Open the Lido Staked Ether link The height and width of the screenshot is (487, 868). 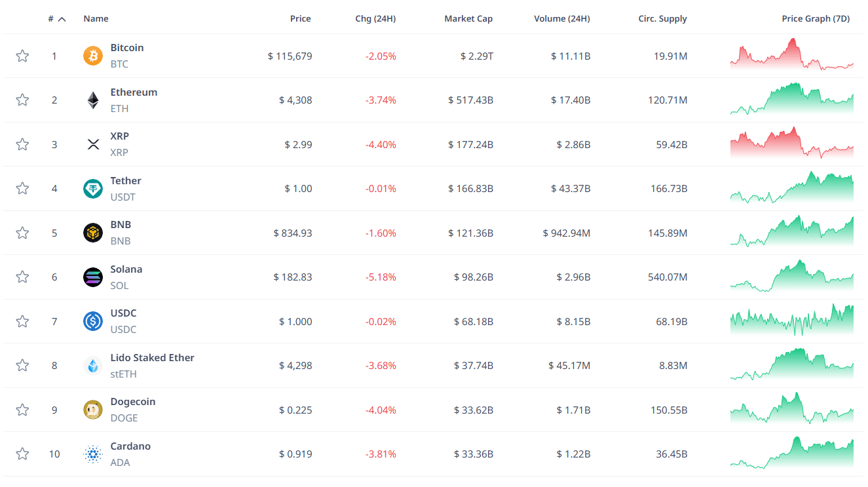pyautogui.click(x=152, y=358)
